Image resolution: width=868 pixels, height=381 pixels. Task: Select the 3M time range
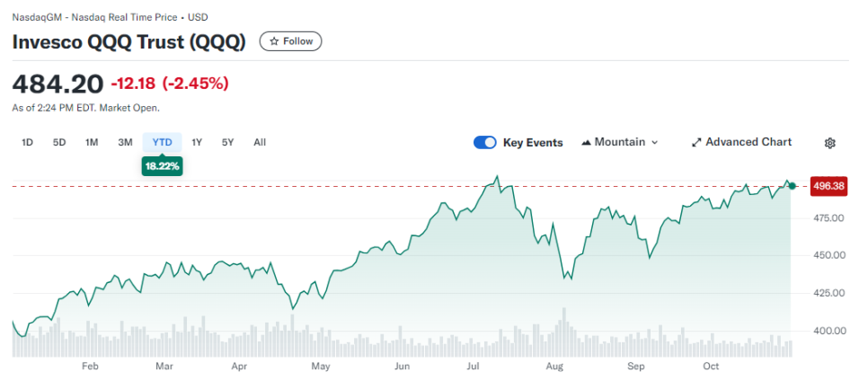coord(125,142)
